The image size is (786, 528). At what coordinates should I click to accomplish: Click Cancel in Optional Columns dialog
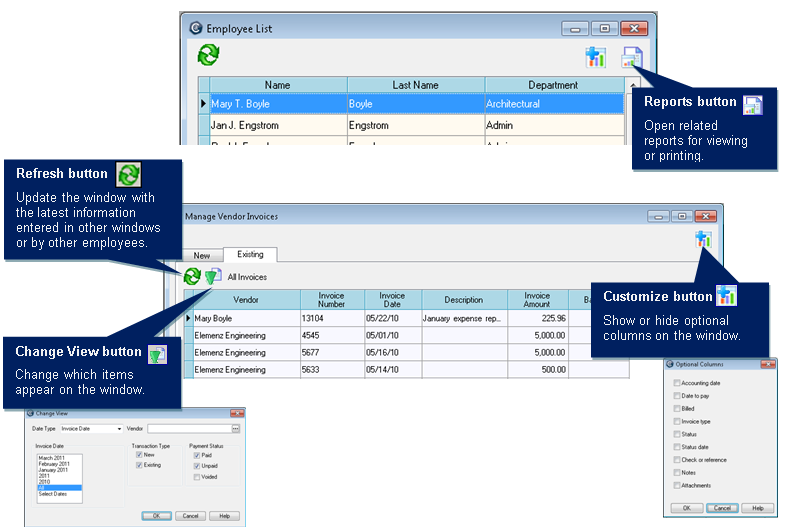[x=723, y=508]
